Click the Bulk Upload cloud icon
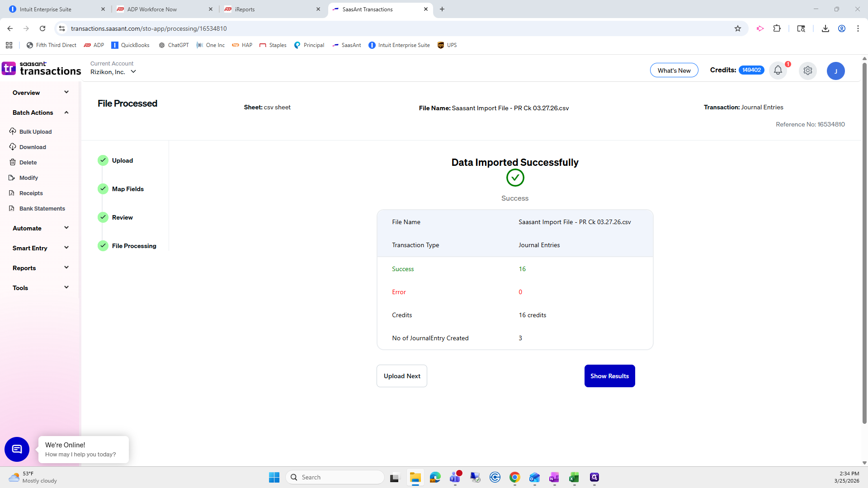868x488 pixels. pyautogui.click(x=13, y=131)
